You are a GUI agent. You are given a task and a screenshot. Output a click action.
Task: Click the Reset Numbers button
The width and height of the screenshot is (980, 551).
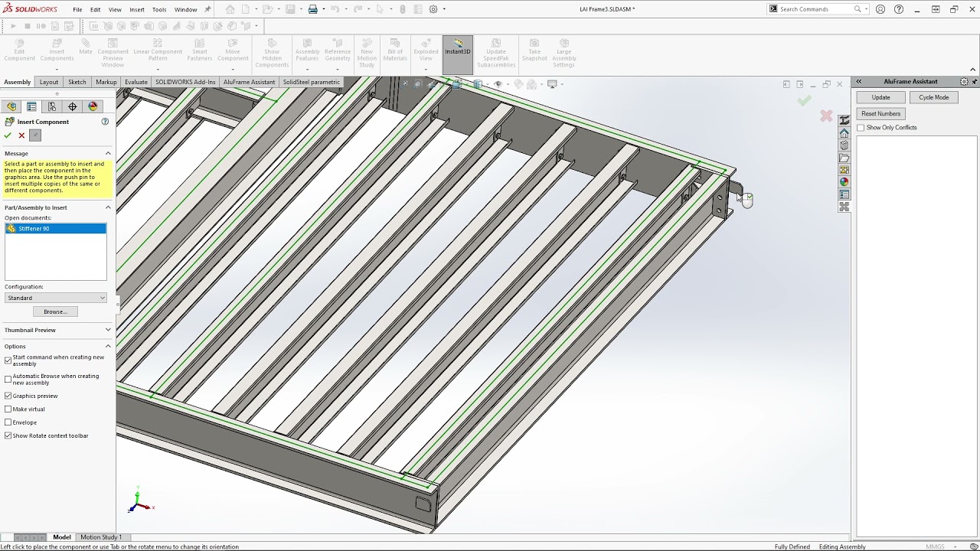coord(880,113)
